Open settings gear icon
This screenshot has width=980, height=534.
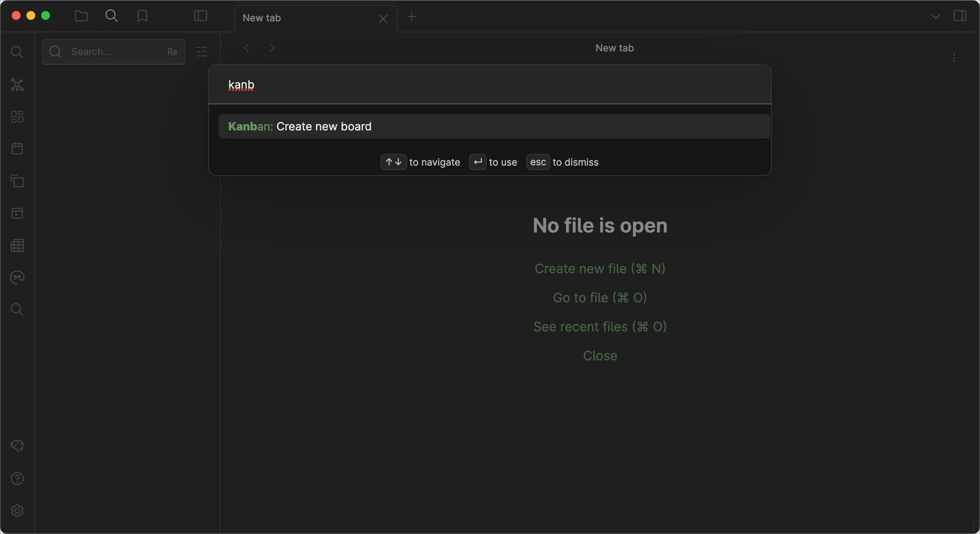tap(17, 511)
